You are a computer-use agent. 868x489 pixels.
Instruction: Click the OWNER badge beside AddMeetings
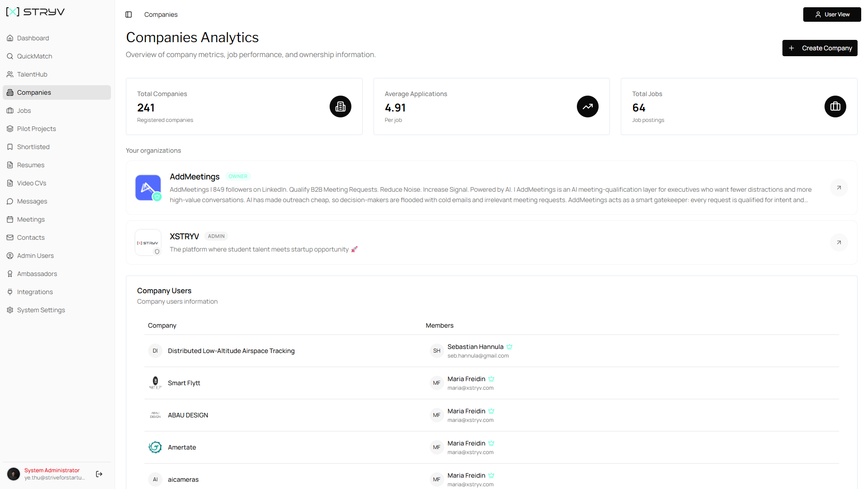click(238, 177)
